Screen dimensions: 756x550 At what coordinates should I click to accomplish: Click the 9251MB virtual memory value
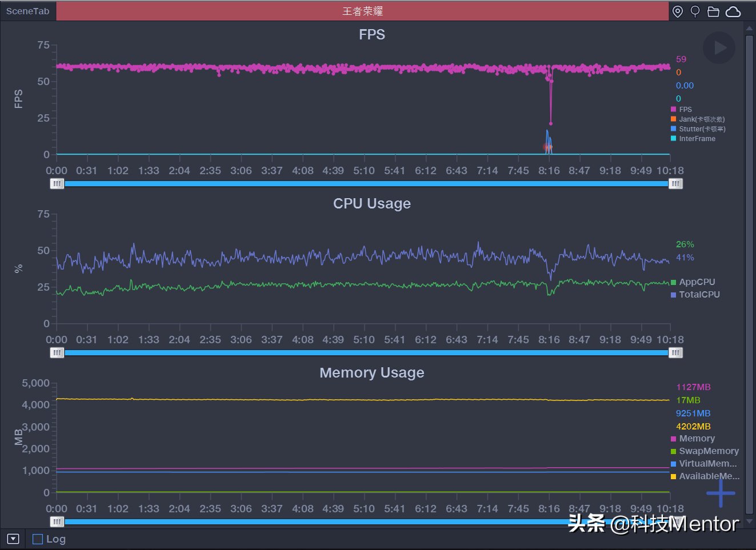click(693, 413)
